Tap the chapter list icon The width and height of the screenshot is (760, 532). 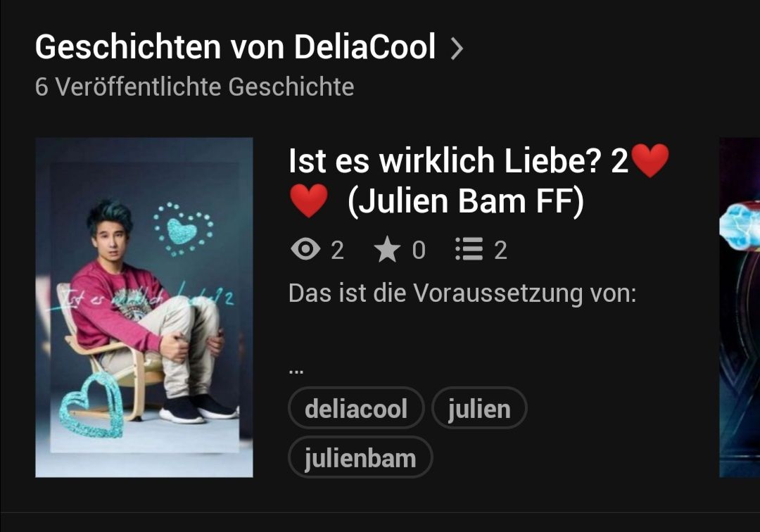click(469, 250)
